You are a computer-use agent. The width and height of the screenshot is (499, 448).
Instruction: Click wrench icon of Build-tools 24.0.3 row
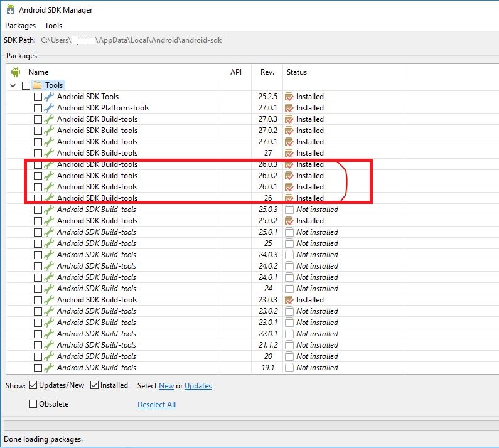point(49,255)
